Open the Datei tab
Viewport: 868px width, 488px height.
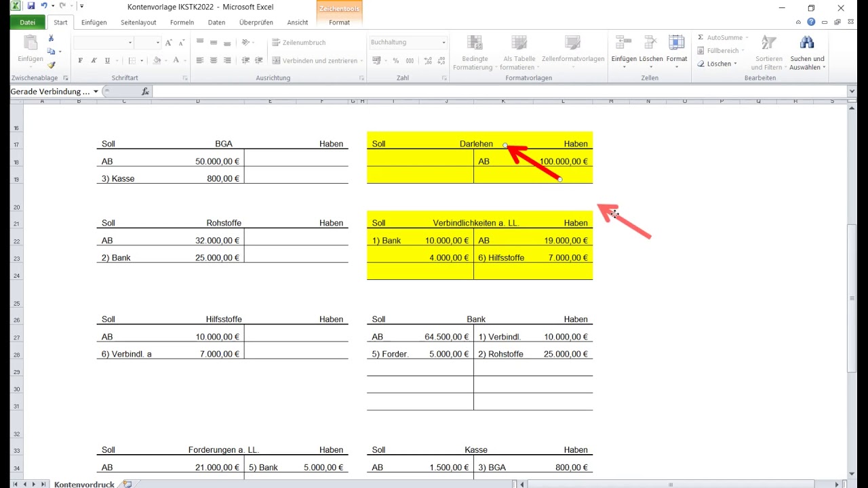point(28,22)
